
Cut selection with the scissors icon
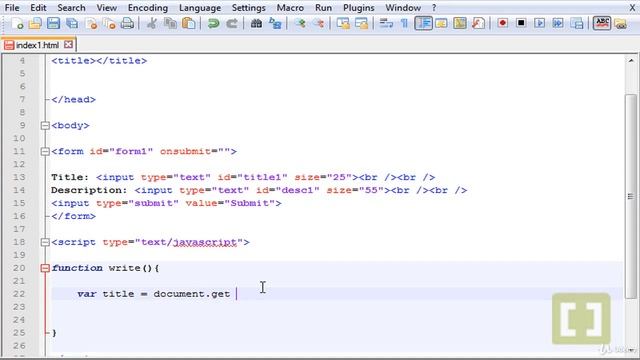pyautogui.click(x=151, y=23)
